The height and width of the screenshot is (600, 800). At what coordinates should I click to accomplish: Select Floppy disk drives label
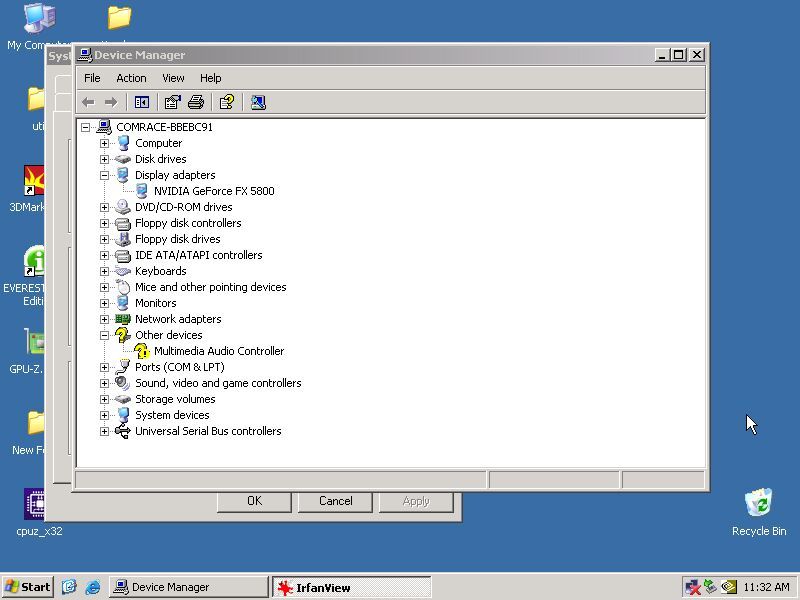178,239
